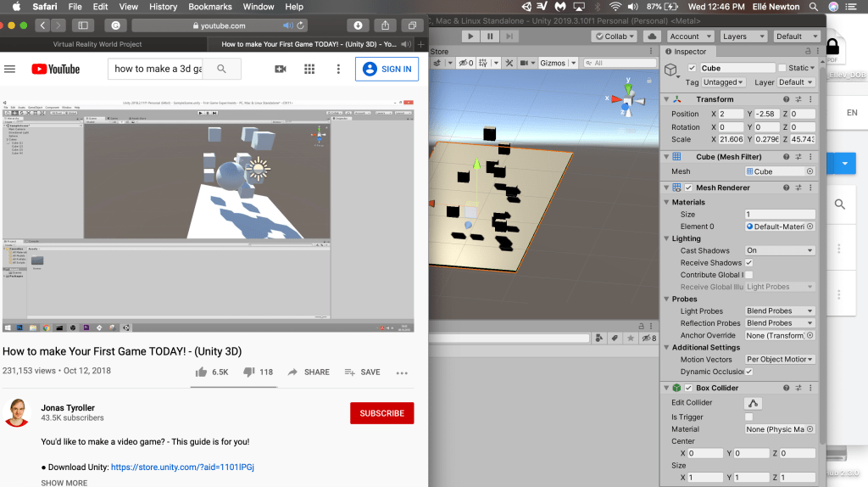Click the thumbs up like icon
Screen dimensions: 868x487
click(x=201, y=372)
